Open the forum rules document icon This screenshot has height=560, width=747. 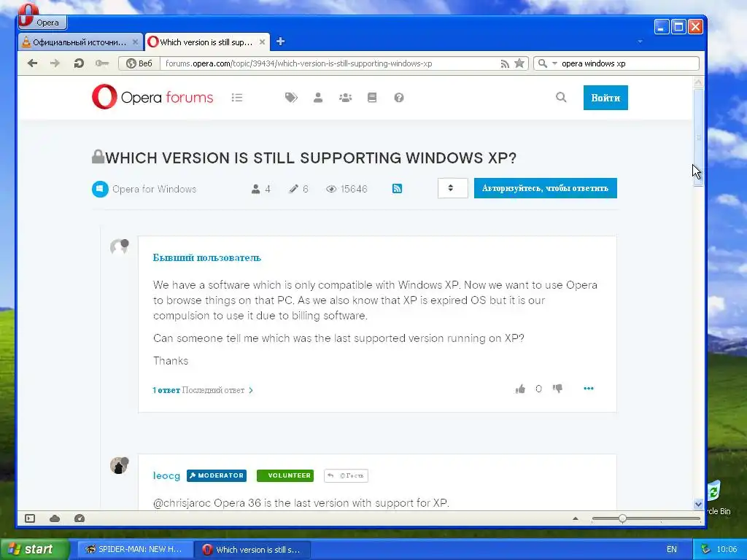click(372, 98)
